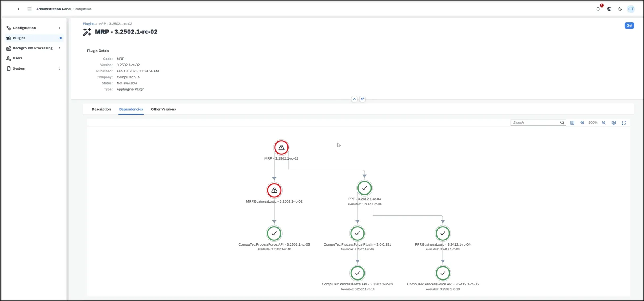Viewport: 644px width, 301px height.
Task: Click the back arrow in the header
Action: click(19, 9)
